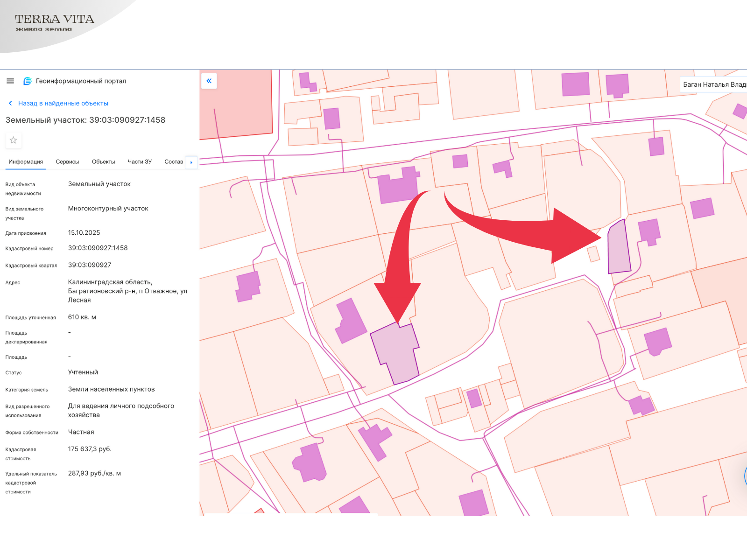Open the Сервисы tab
The image size is (747, 560).
pyautogui.click(x=67, y=162)
